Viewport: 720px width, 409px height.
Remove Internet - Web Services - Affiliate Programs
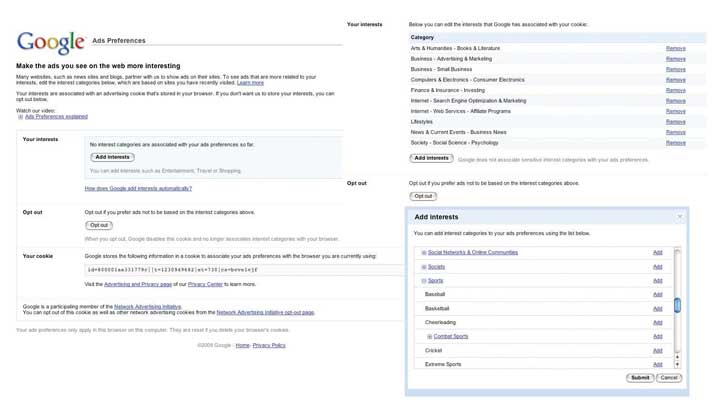coord(675,112)
